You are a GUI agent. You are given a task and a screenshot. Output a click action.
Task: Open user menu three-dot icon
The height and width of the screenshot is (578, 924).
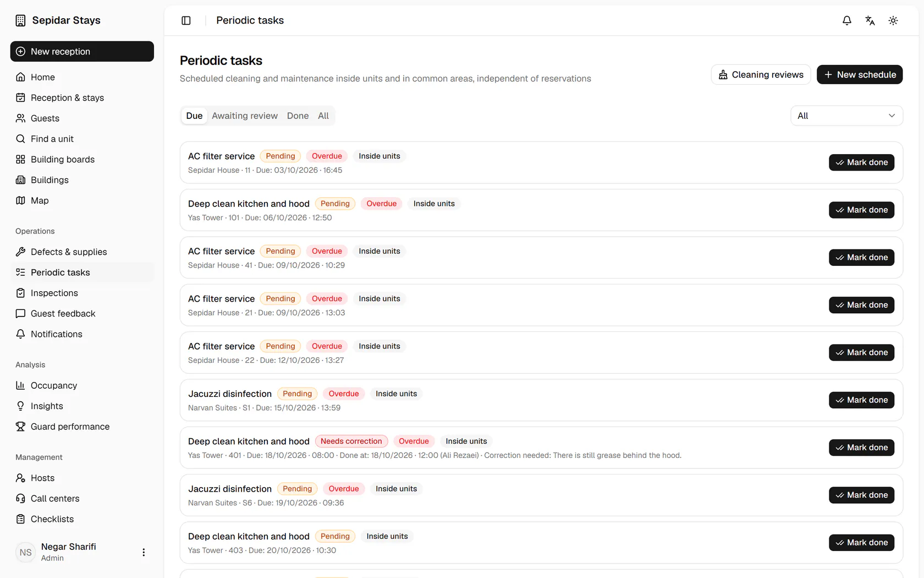pos(144,552)
